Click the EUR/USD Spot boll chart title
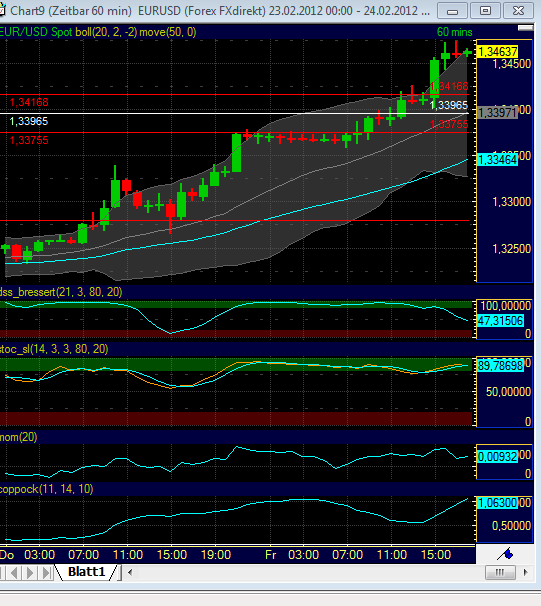 click(x=98, y=32)
